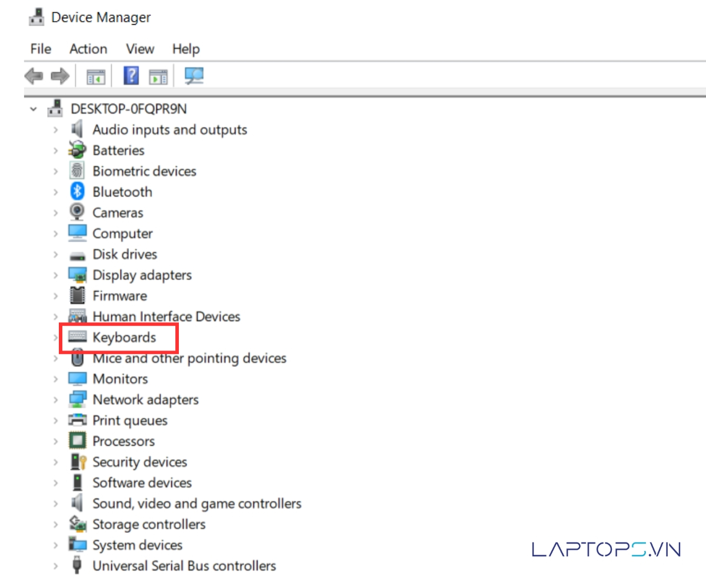Click the Batteries category icon

[x=78, y=150]
